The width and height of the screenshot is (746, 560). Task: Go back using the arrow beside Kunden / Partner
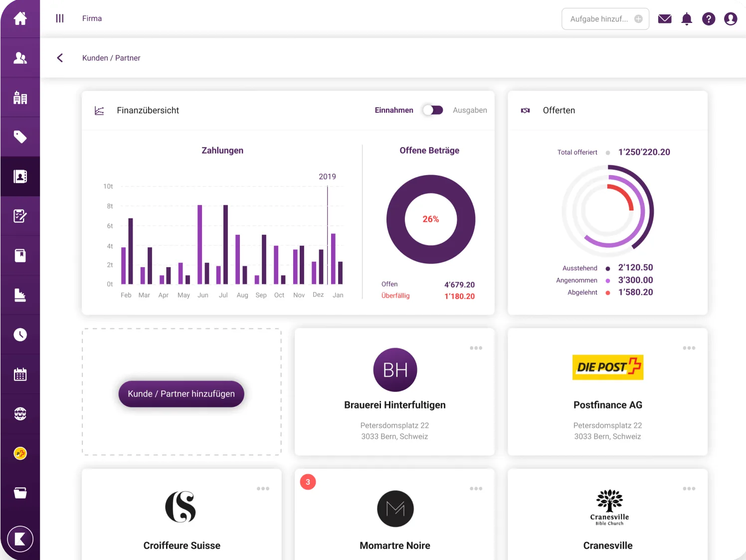pos(60,58)
